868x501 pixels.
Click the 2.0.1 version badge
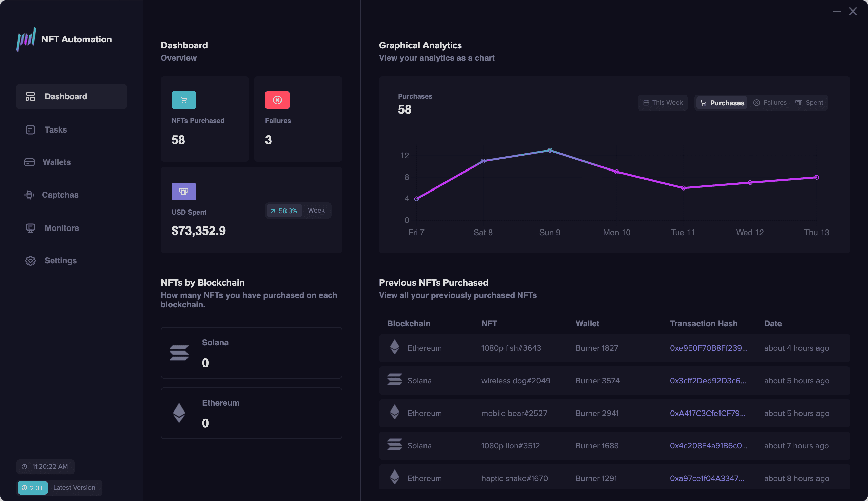[x=33, y=488]
